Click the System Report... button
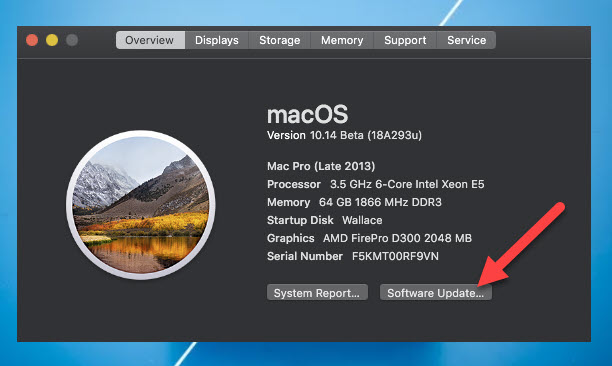 click(317, 293)
